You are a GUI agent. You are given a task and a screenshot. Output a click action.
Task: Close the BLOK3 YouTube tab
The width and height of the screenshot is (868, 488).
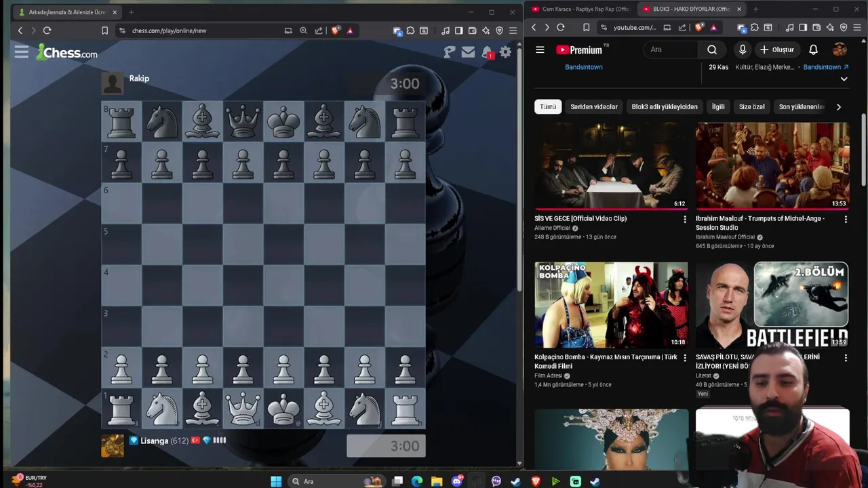pos(738,9)
